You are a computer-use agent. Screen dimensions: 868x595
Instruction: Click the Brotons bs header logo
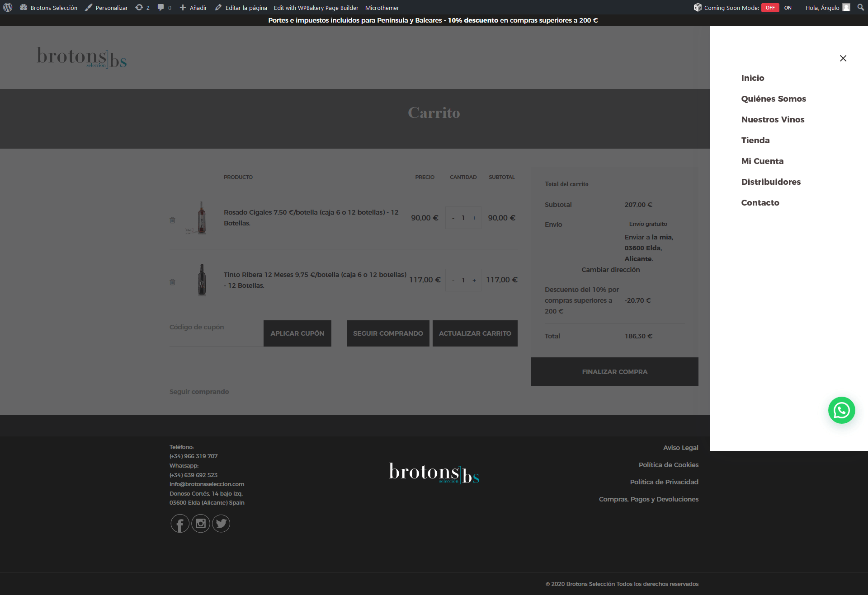(x=82, y=58)
